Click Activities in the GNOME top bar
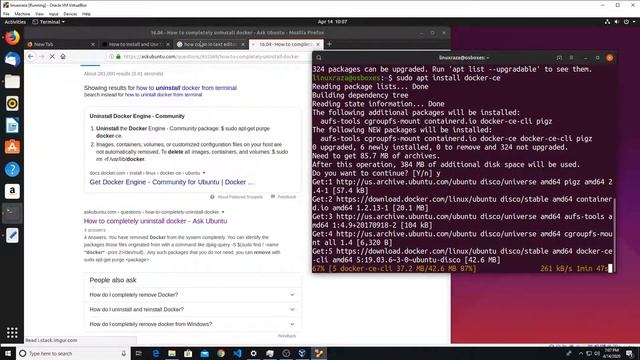The height and width of the screenshot is (360, 640). point(15,22)
